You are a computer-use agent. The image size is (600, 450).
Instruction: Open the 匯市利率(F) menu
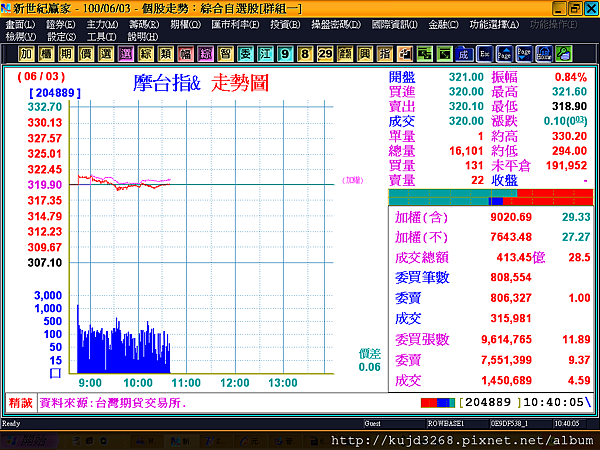pos(235,24)
